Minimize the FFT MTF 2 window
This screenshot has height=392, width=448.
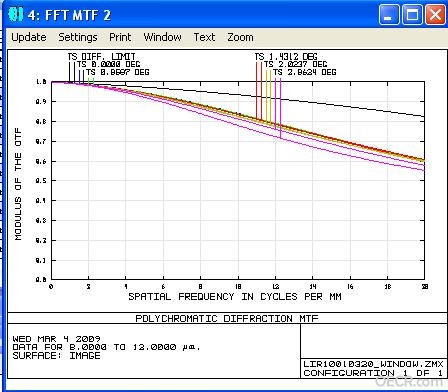389,15
